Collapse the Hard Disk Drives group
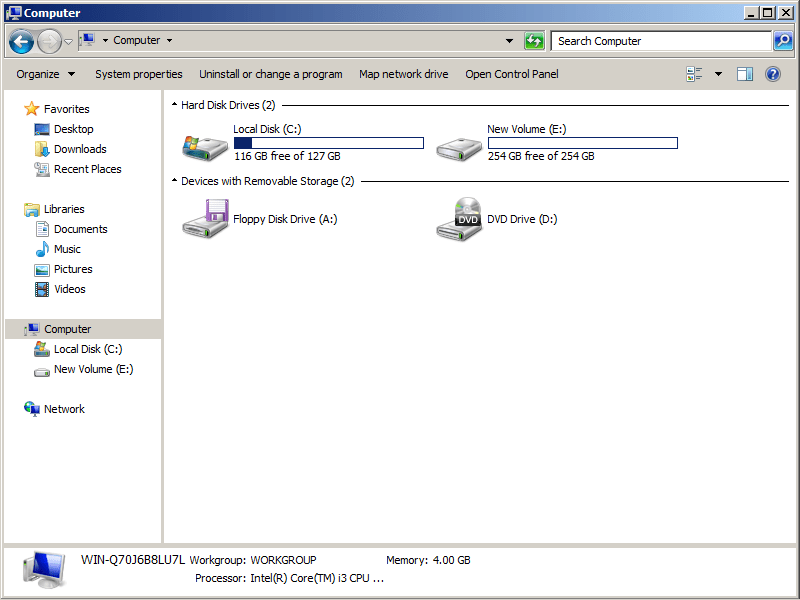 click(174, 105)
